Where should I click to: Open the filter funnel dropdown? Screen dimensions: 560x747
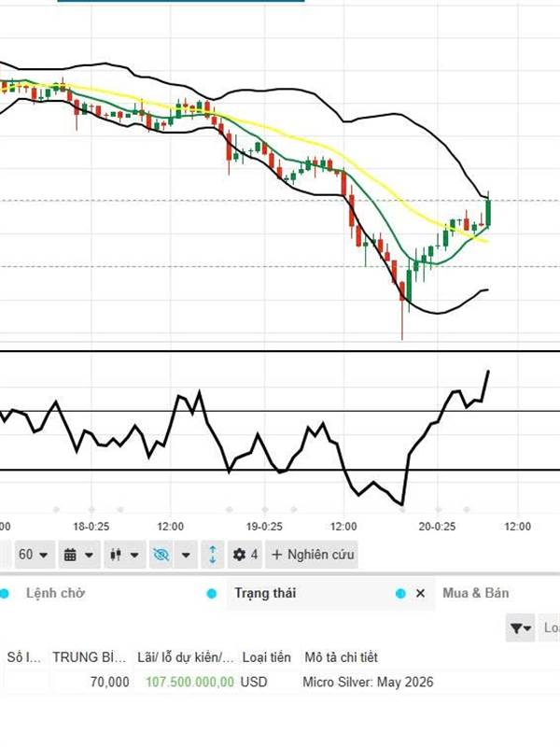coord(520,628)
